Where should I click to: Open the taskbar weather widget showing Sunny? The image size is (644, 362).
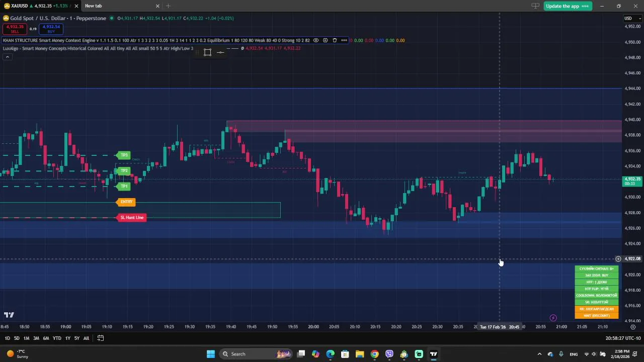[x=16, y=354]
